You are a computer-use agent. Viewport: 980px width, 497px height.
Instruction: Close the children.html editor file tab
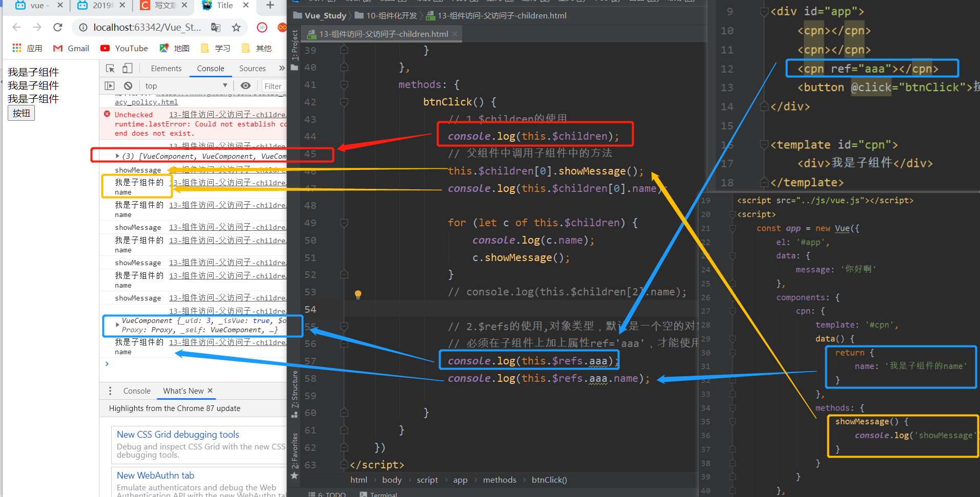tap(455, 34)
